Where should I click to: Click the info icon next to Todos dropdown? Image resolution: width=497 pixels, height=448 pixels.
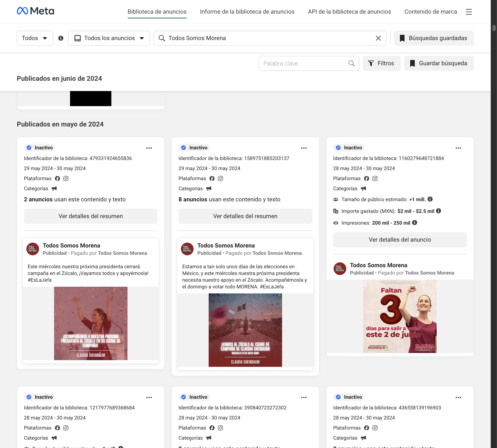pos(61,38)
